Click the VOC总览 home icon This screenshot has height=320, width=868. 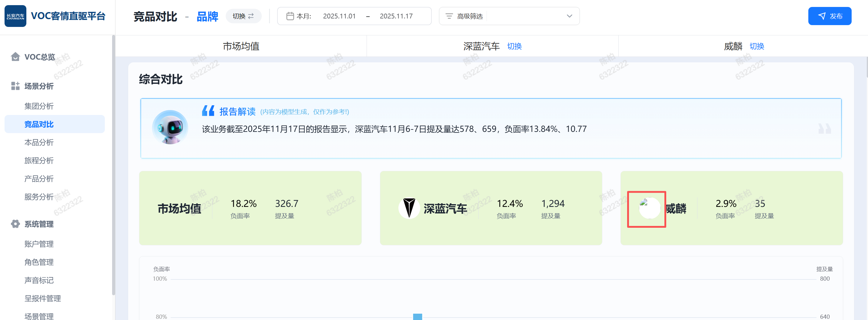tap(15, 57)
